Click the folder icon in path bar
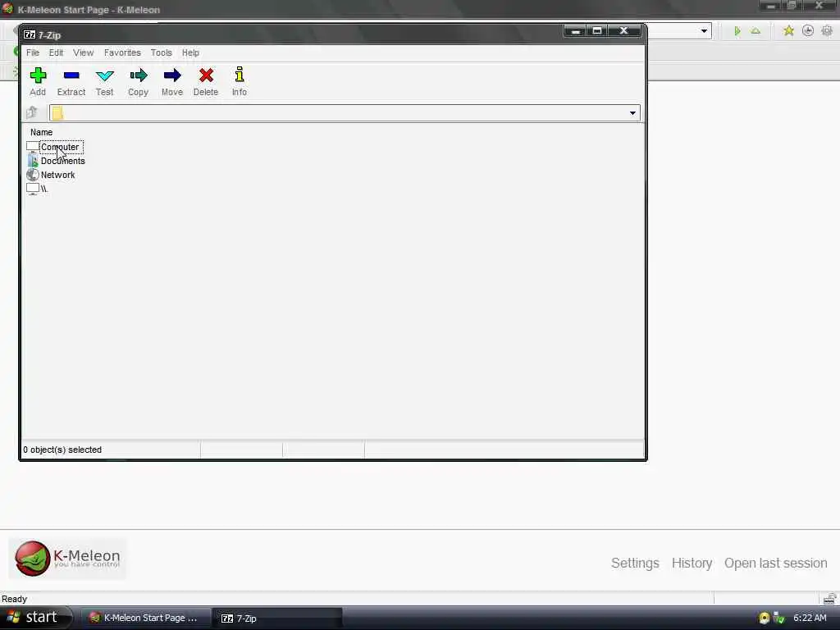The height and width of the screenshot is (630, 840). pyautogui.click(x=58, y=113)
